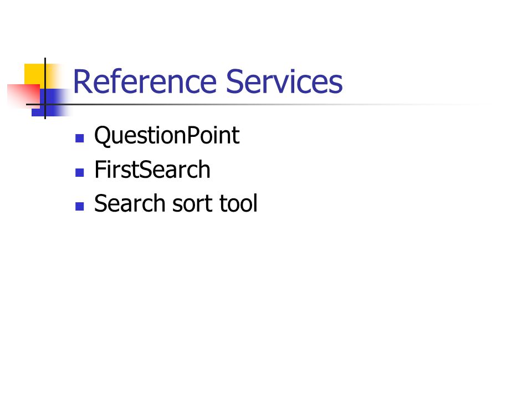532x399 pixels.
Task: Click the word tool in third bullet
Action: tap(238, 203)
